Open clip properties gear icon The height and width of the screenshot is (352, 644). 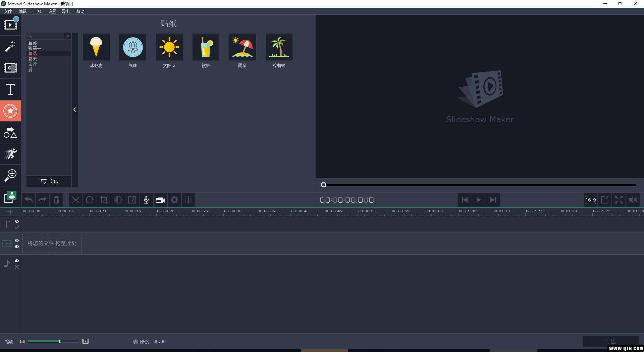[x=174, y=200]
